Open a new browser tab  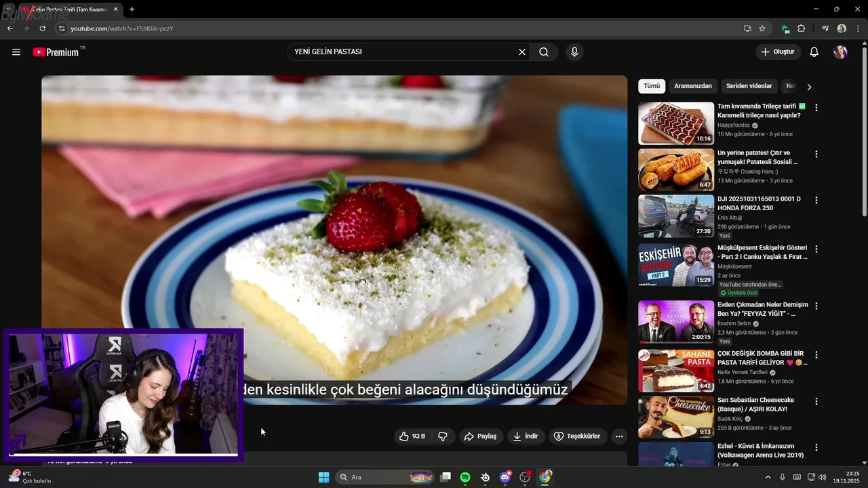tap(132, 9)
